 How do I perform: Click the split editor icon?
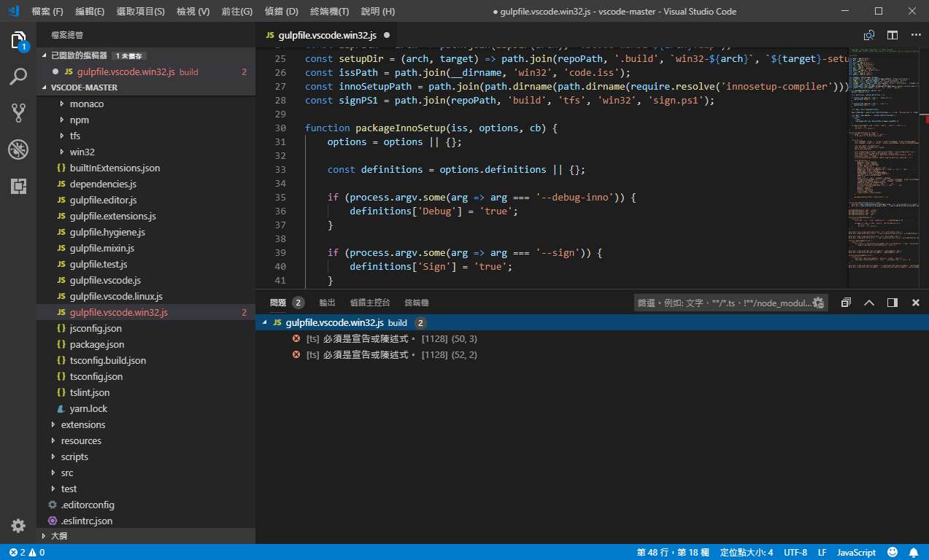(892, 35)
